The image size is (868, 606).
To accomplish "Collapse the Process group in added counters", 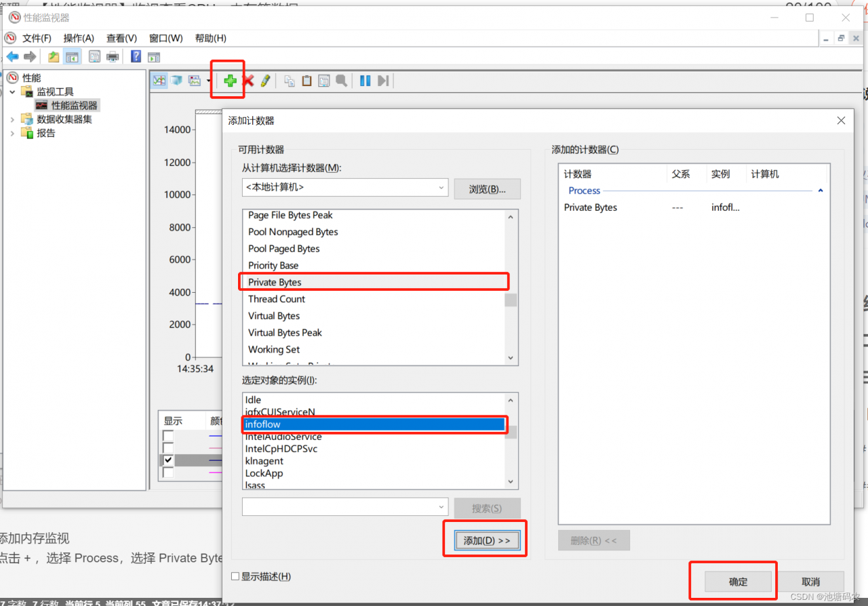I will 821,191.
